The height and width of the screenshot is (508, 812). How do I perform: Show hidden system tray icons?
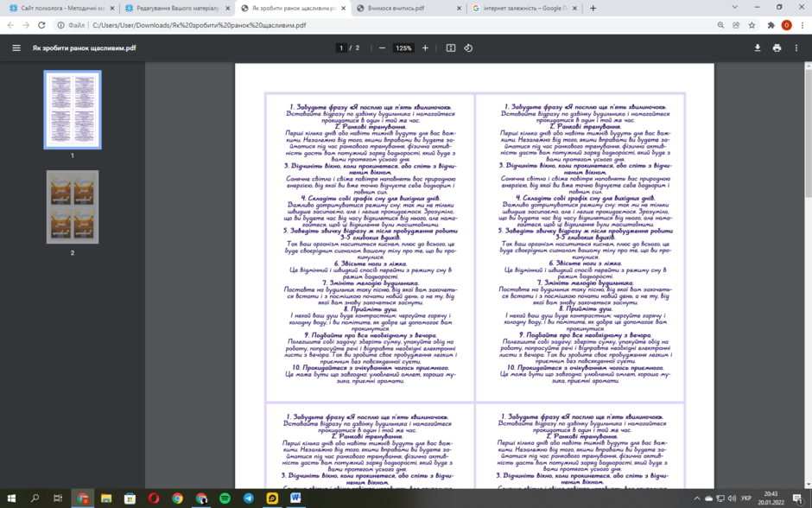[697, 498]
